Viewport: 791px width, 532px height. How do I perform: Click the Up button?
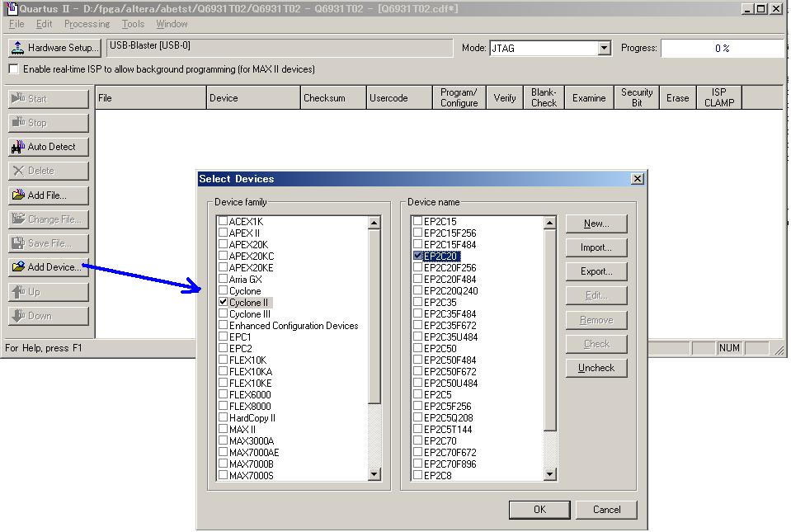pyautogui.click(x=49, y=292)
